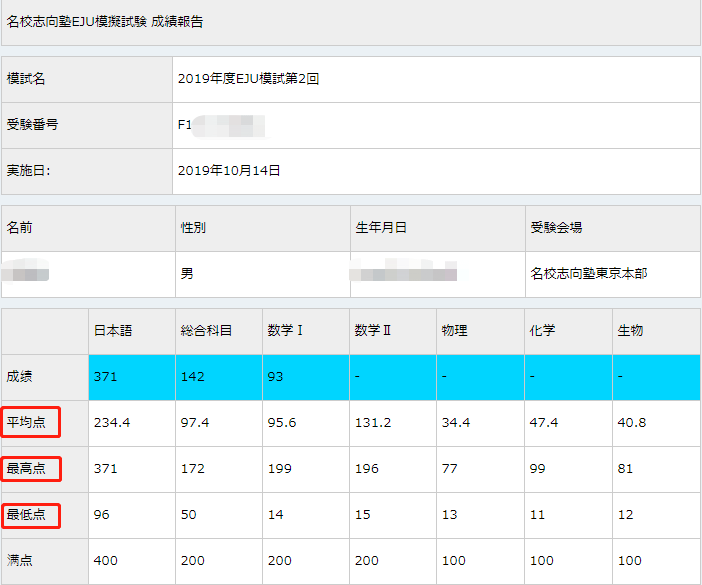Viewport: 702px width, 585px height.
Task: Click the highest score 196
Action: pyautogui.click(x=367, y=469)
